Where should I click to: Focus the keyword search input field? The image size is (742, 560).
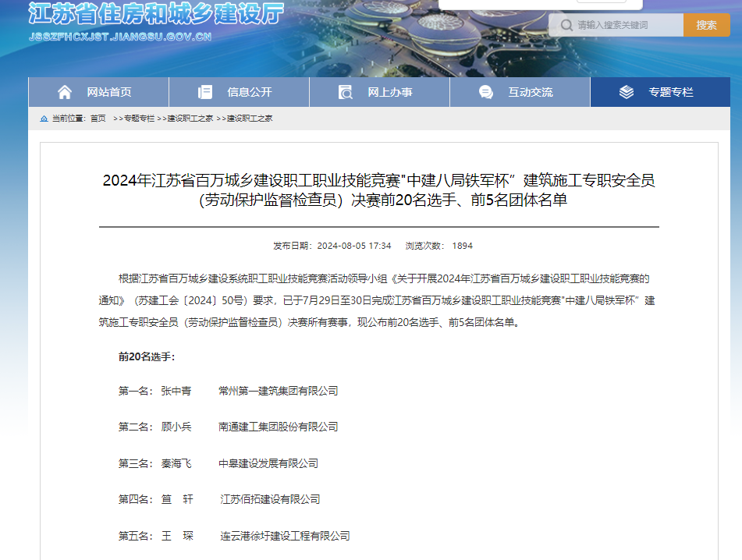pyautogui.click(x=624, y=25)
